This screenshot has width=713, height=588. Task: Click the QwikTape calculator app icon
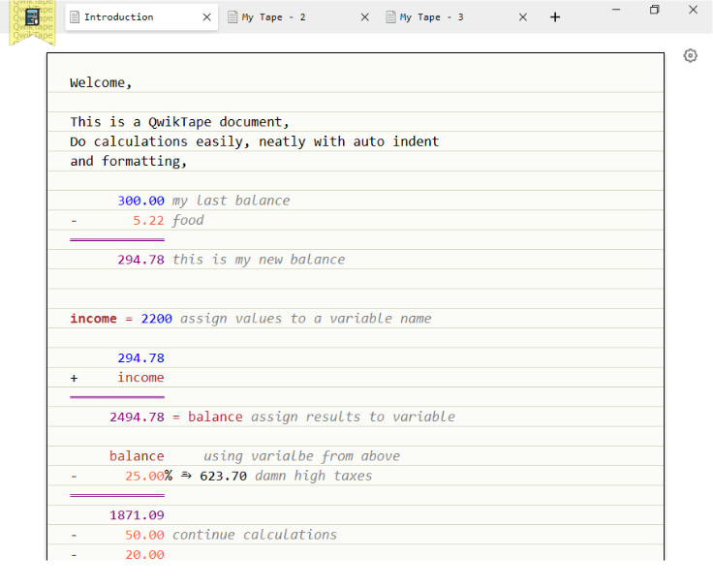tap(32, 17)
